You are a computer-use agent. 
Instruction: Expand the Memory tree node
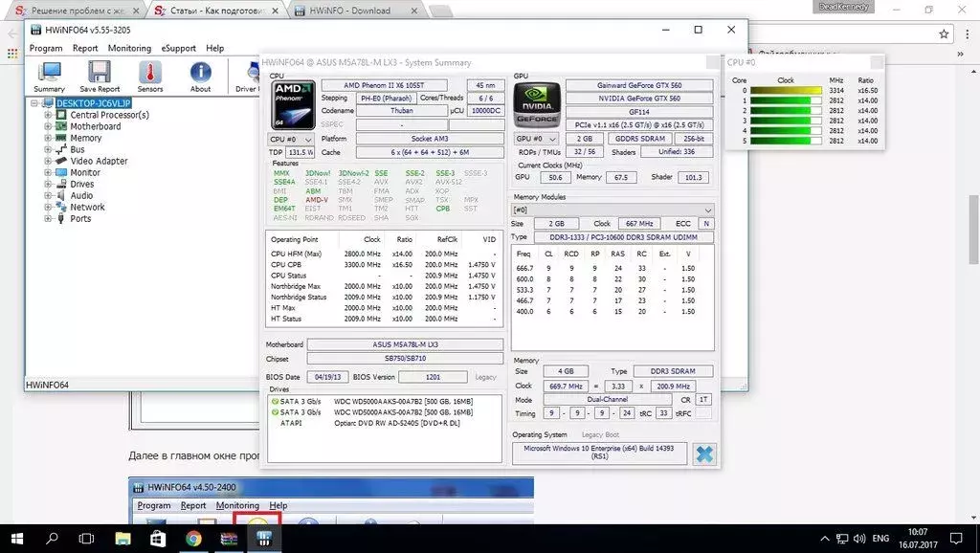point(48,138)
